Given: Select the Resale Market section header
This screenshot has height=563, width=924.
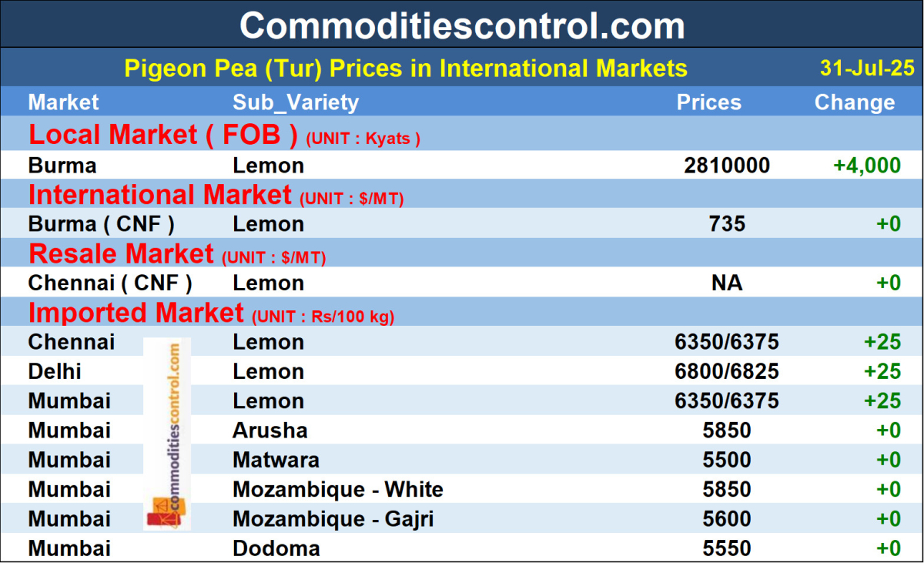Looking at the screenshot, I should tap(121, 254).
